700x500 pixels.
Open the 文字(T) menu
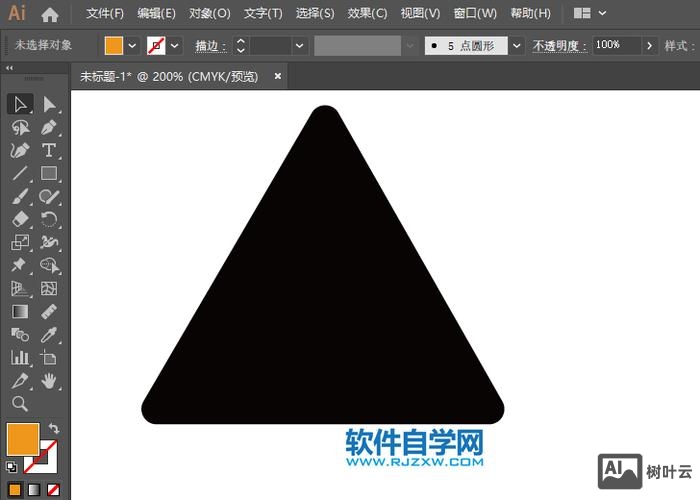(x=263, y=13)
